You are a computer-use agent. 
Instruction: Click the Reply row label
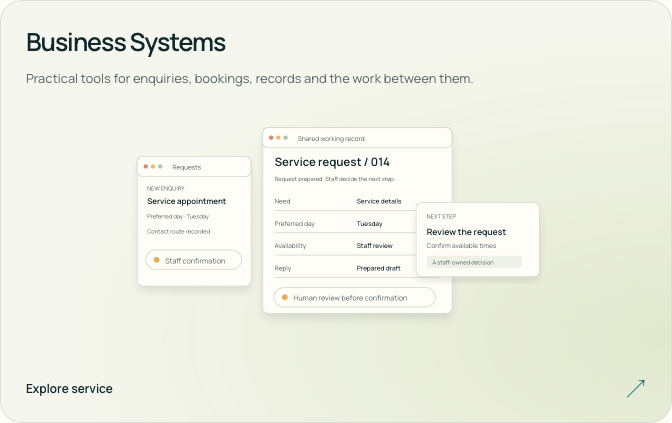click(x=283, y=268)
